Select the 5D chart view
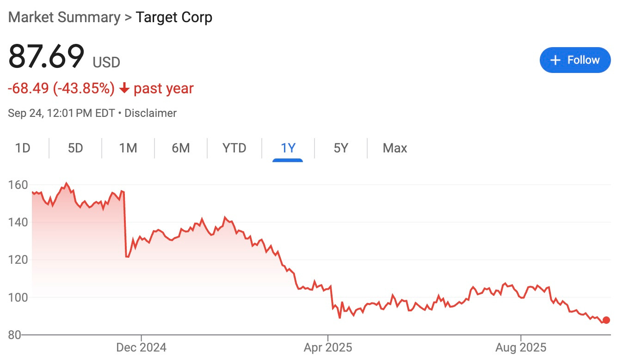The width and height of the screenshot is (629, 364). [x=75, y=148]
